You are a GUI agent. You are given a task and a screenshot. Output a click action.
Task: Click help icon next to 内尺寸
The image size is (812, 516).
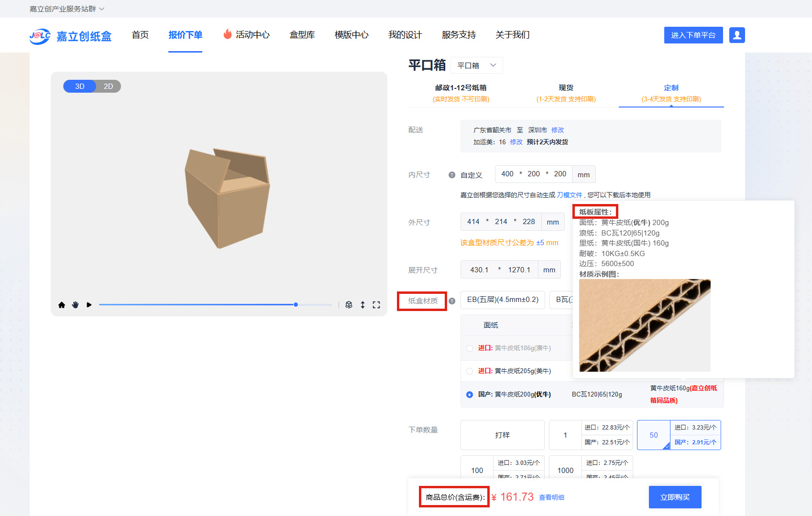point(451,175)
